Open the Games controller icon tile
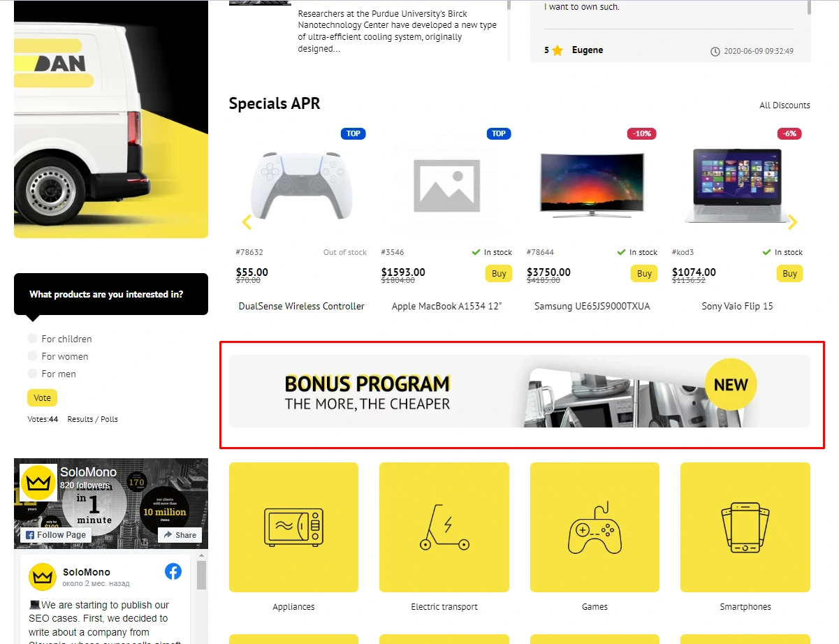The width and height of the screenshot is (839, 644). (594, 527)
